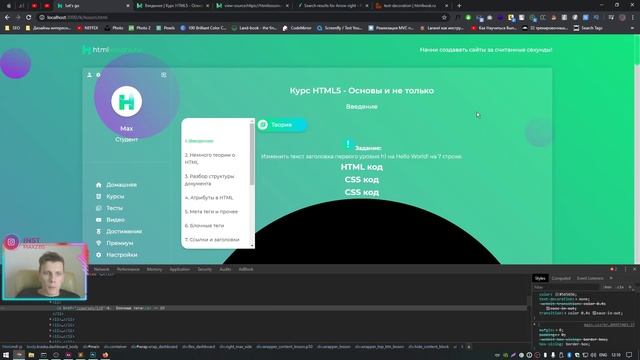Screen dimensions: 640x360
Task: Open the Pexels bookmark
Action: (165, 28)
